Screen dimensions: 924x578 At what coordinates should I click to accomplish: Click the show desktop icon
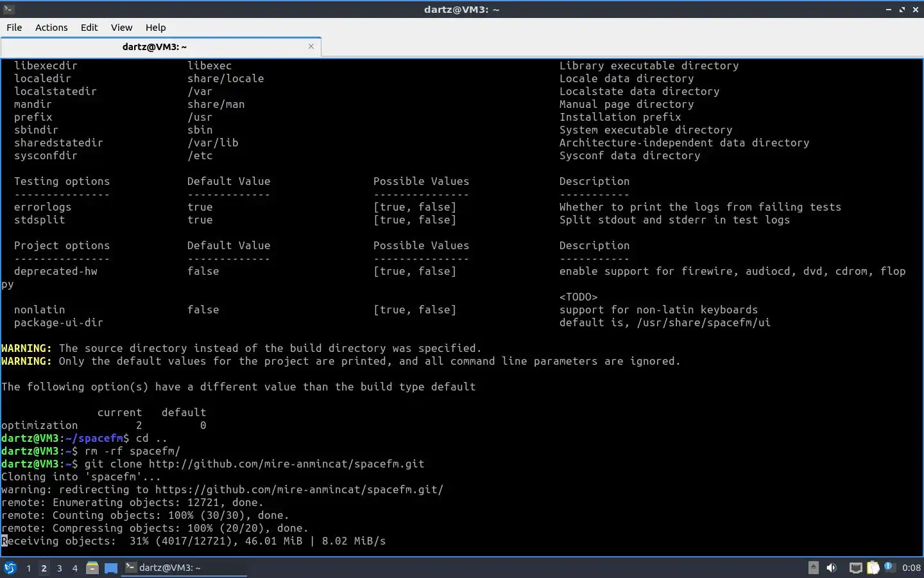coord(111,568)
